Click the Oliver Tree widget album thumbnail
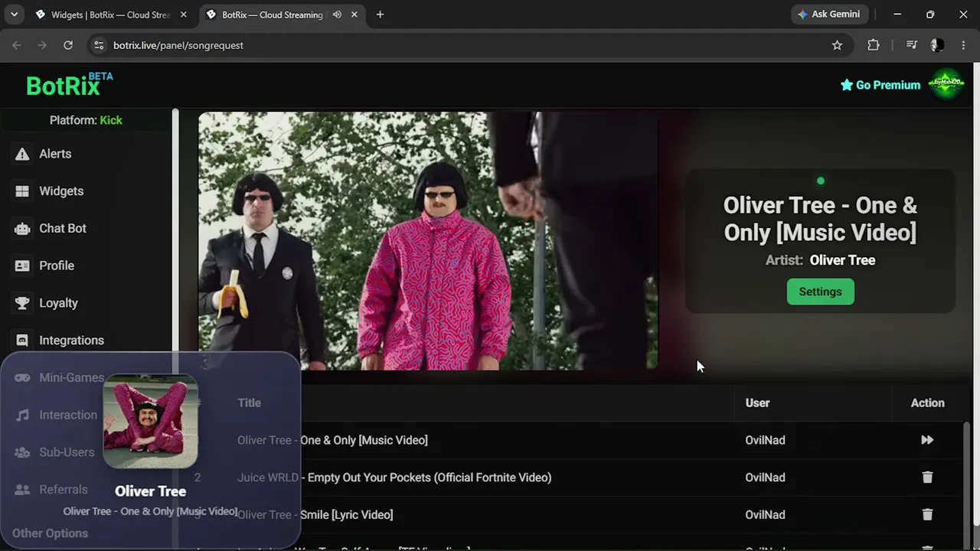 pos(150,422)
